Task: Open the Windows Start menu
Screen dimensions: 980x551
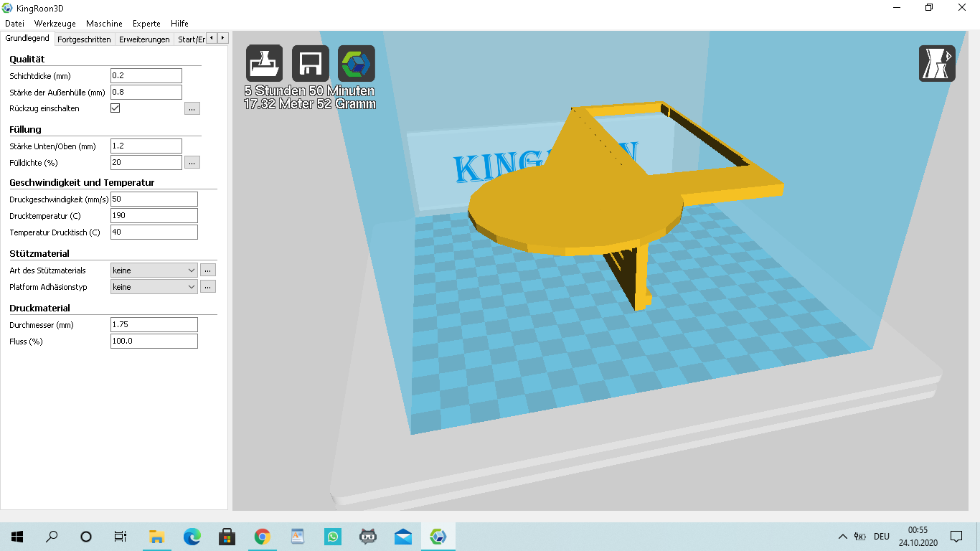Action: coord(17,537)
